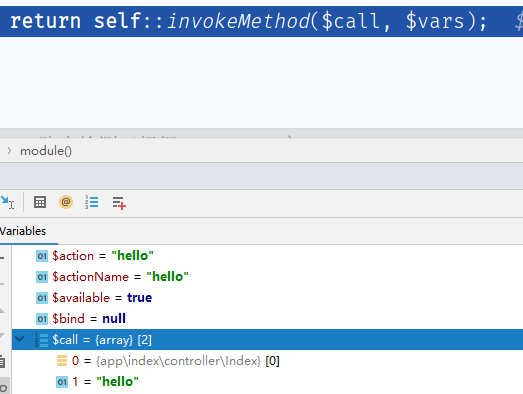Select the $actionName = "hello" row

tap(268, 277)
